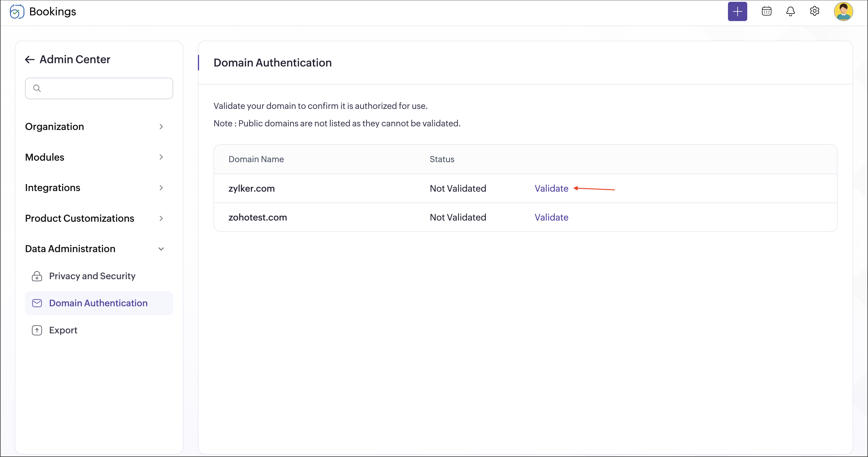Open the settings gear icon
Image resolution: width=868 pixels, height=457 pixels.
(814, 11)
